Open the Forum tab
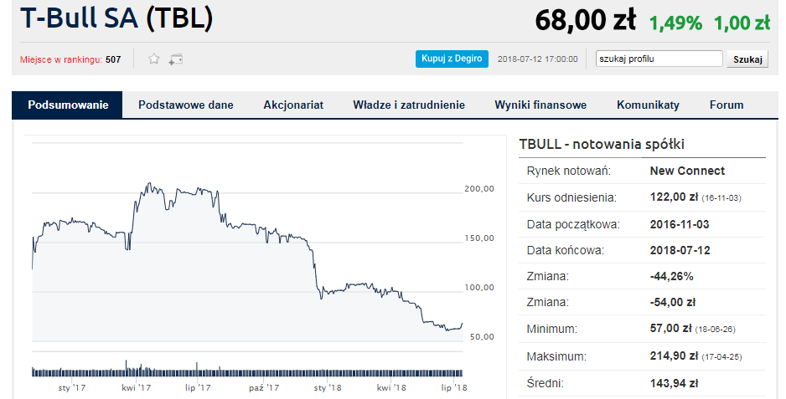Screen dimensions: 786x399 pos(726,105)
